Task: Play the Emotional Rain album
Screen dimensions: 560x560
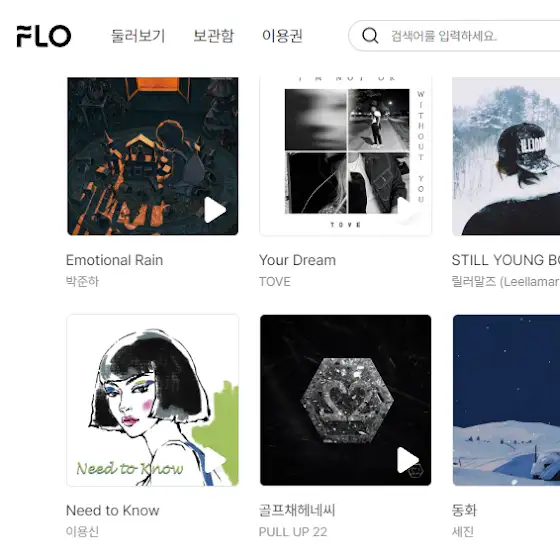Action: point(215,210)
